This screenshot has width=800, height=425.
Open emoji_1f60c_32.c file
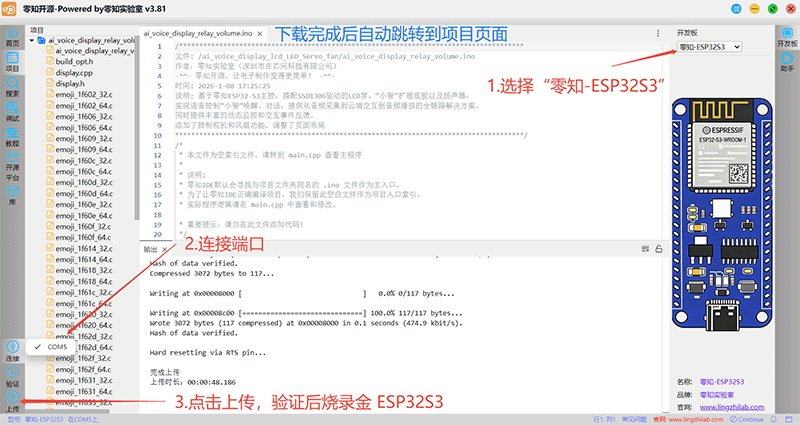coord(84,160)
